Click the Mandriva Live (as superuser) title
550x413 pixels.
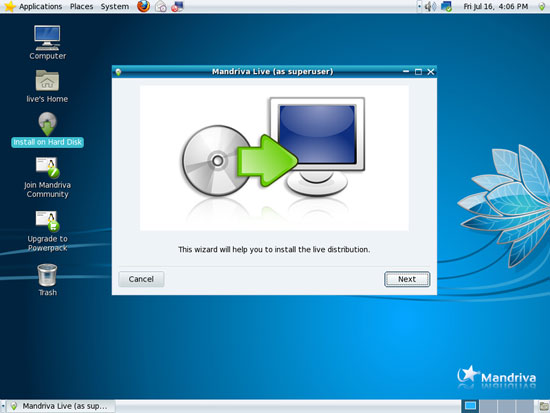tap(273, 72)
